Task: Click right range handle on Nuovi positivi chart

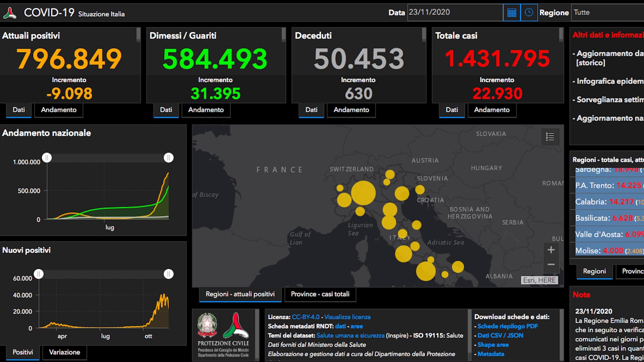Action: click(169, 274)
